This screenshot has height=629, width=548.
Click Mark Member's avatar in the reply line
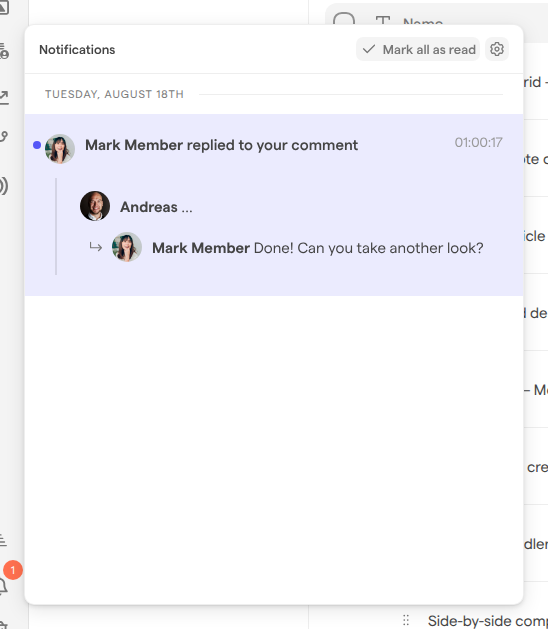point(127,247)
